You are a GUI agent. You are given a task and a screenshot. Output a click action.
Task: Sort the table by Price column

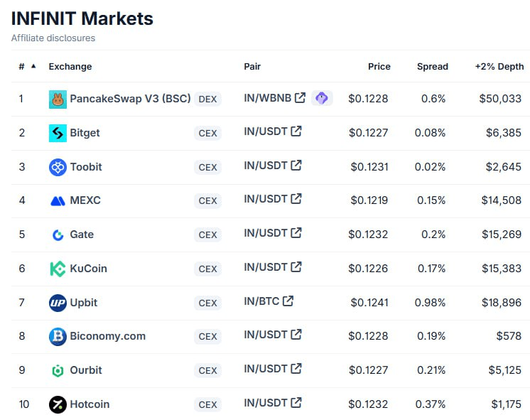click(x=379, y=66)
